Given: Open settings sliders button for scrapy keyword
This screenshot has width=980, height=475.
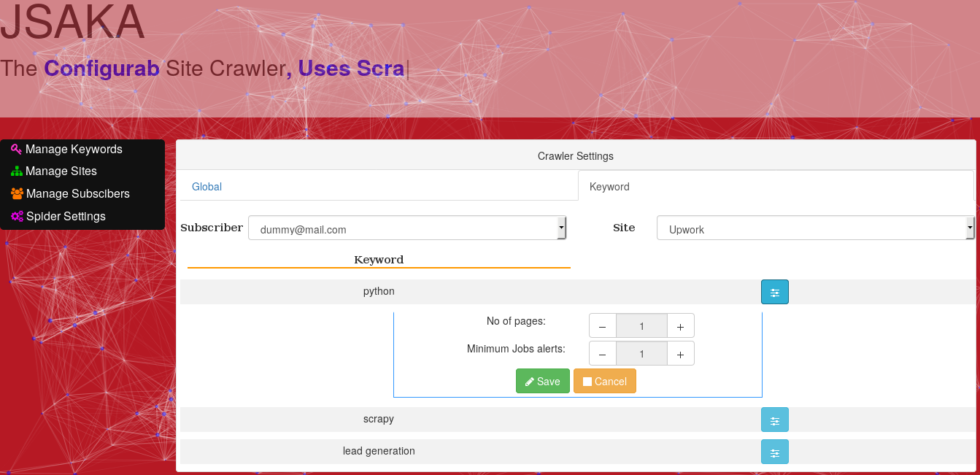Looking at the screenshot, I should click(x=775, y=420).
